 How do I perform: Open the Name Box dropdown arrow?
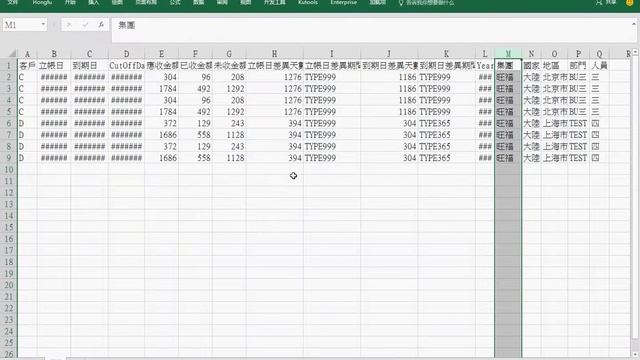[43, 25]
